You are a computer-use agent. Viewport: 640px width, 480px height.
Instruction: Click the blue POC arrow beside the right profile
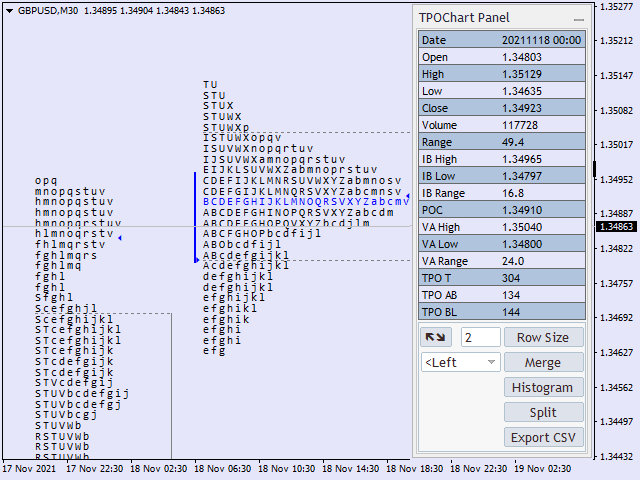[x=409, y=196]
